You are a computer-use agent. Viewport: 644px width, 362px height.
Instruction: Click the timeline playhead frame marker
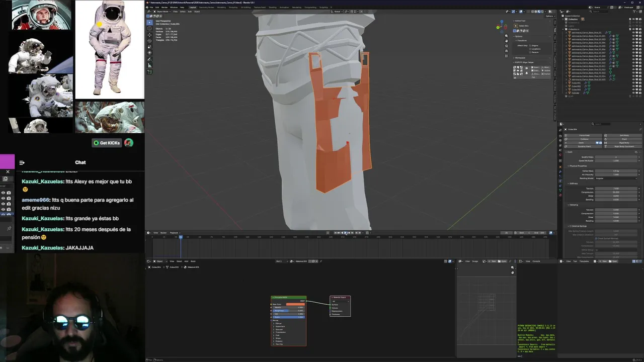click(181, 236)
